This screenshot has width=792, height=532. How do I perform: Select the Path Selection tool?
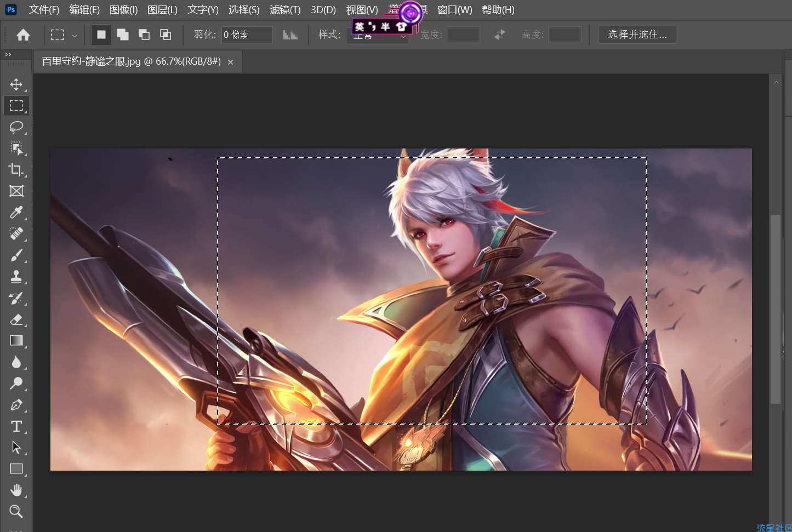coord(16,448)
